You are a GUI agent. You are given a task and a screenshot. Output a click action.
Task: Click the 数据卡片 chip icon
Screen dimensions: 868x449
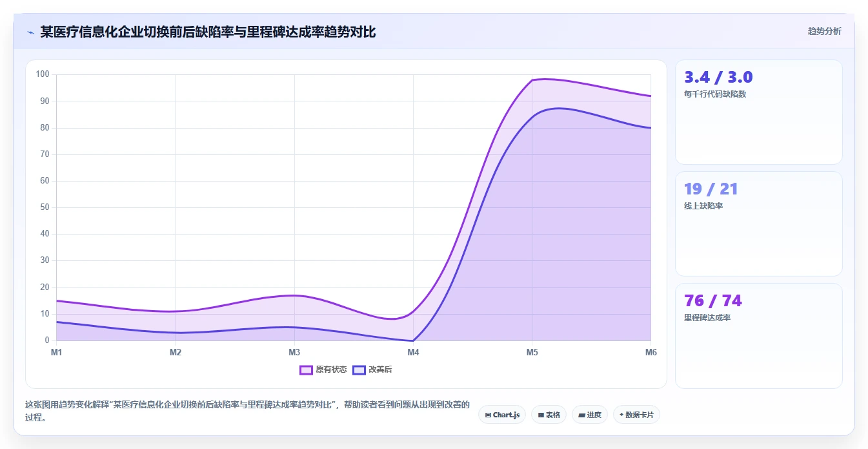[621, 415]
